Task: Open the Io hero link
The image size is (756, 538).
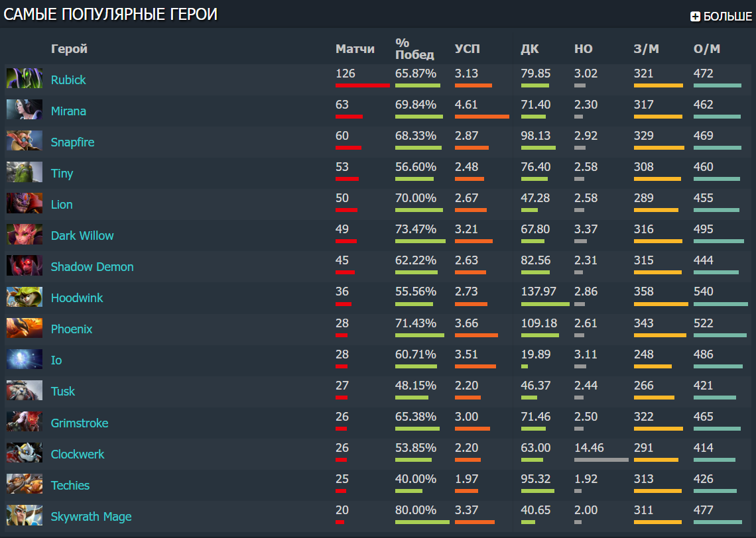Action: 56,360
